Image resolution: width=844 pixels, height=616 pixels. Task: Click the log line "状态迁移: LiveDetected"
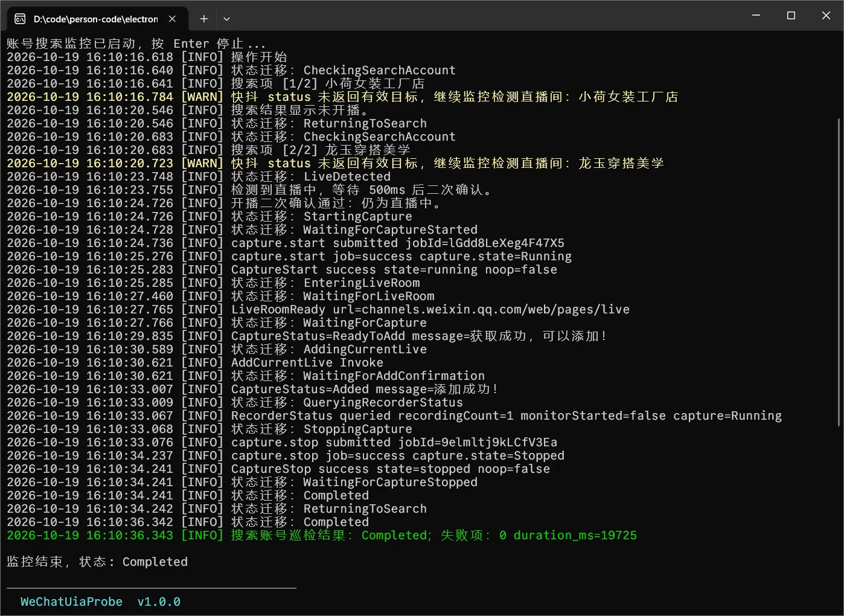coord(199,176)
